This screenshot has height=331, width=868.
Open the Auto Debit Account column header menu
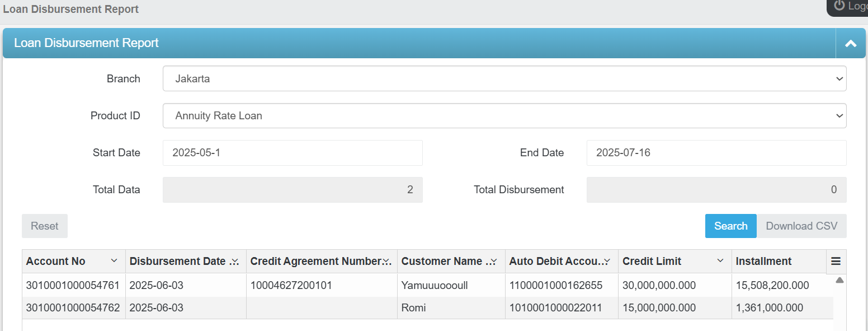(x=607, y=261)
